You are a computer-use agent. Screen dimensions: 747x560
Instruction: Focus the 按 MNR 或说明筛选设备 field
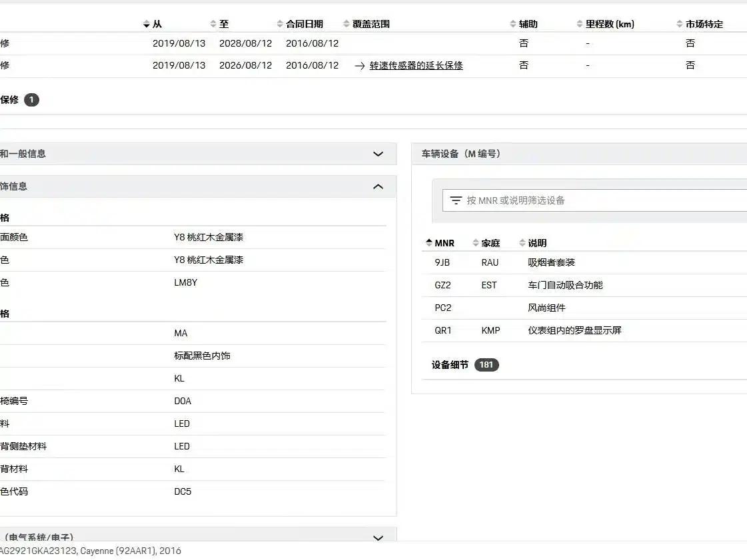click(x=594, y=200)
